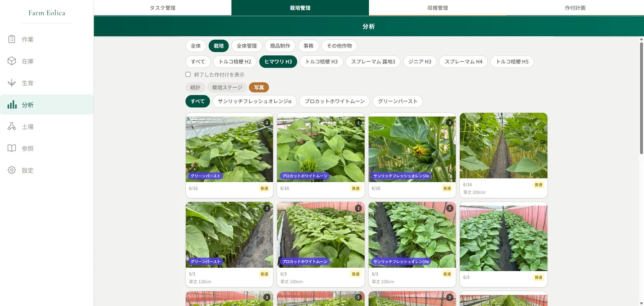Select the スプレーマム 露地3 crop chip

tap(373, 61)
